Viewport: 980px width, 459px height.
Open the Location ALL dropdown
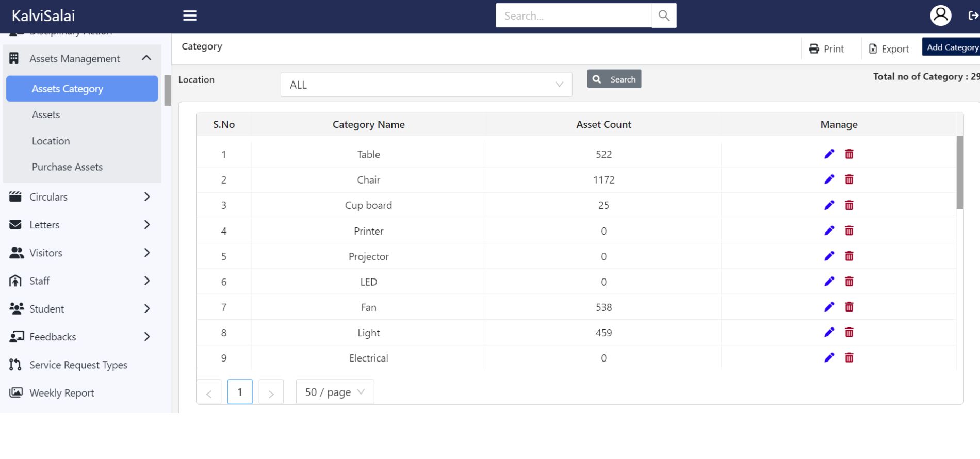point(426,85)
